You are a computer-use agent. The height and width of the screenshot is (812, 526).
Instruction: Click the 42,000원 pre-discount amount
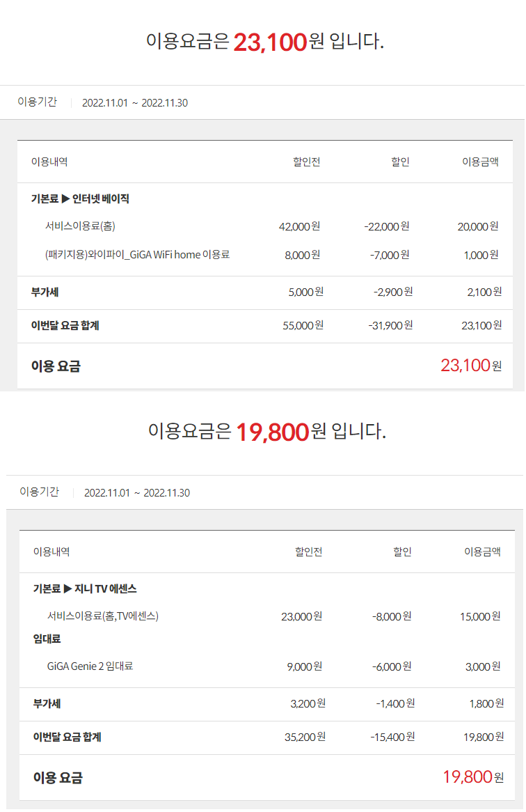coord(302,226)
